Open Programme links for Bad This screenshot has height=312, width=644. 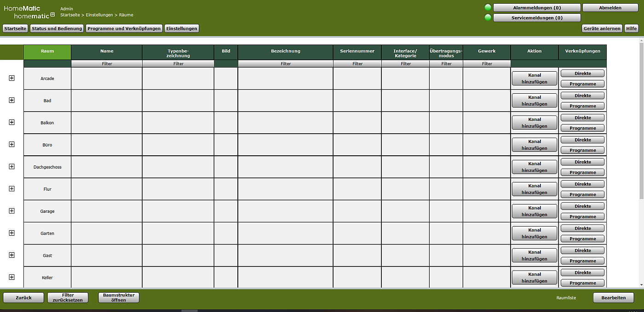click(x=583, y=106)
